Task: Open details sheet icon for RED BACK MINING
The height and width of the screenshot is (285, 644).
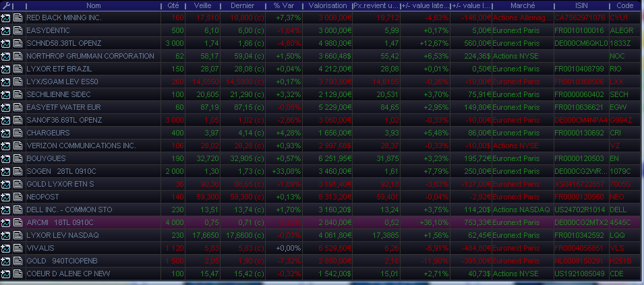Action: 18,18
